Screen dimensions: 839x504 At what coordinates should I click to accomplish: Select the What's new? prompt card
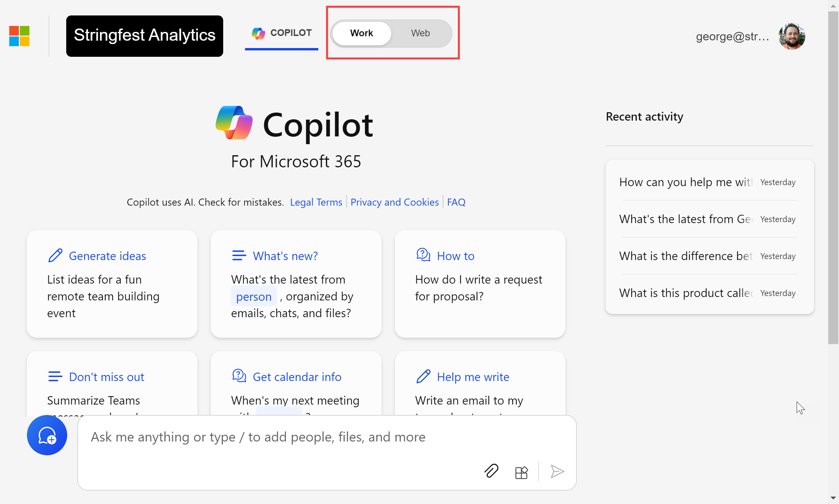[x=296, y=284]
